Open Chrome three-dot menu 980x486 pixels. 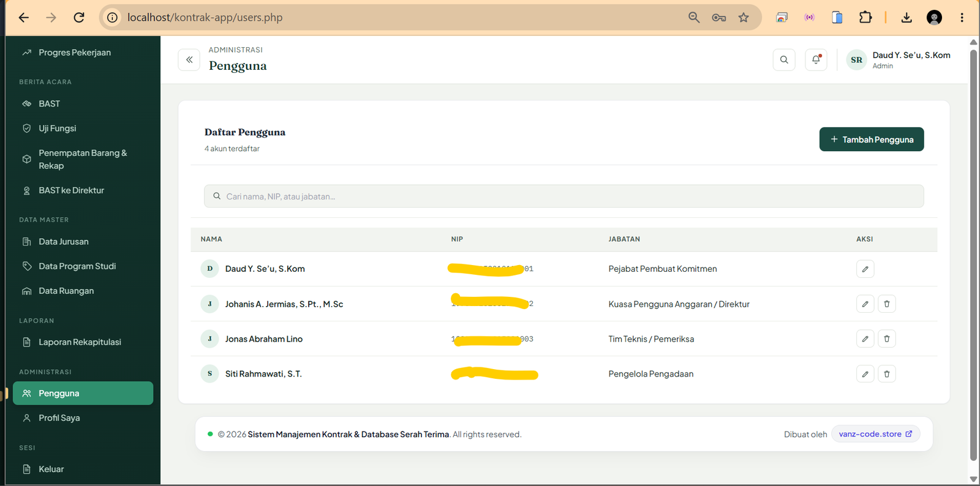(962, 17)
